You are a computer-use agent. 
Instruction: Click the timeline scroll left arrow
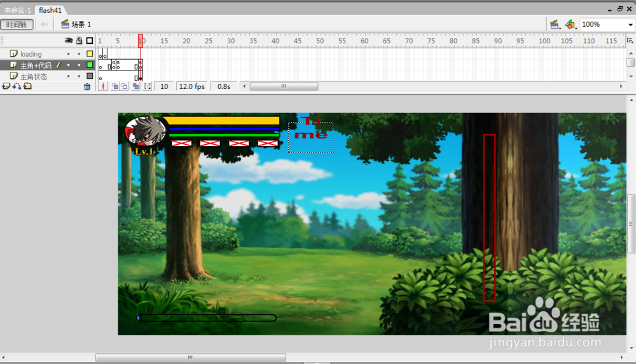(244, 86)
